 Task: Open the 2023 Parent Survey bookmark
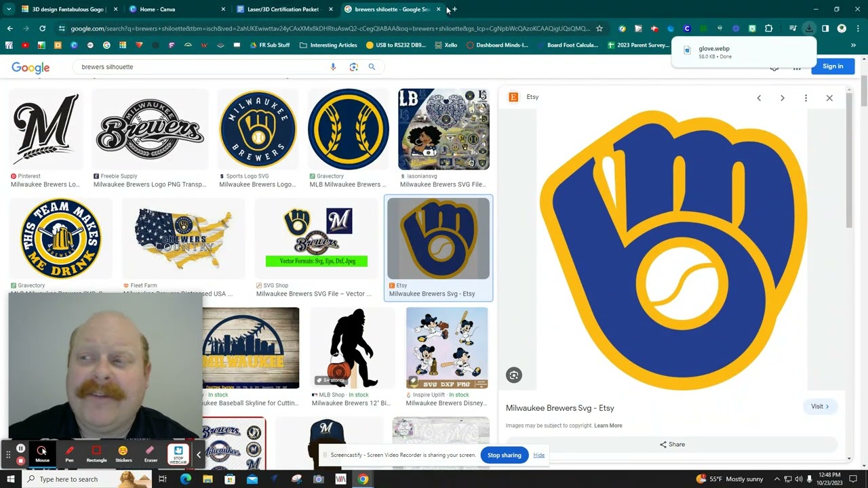[639, 45]
